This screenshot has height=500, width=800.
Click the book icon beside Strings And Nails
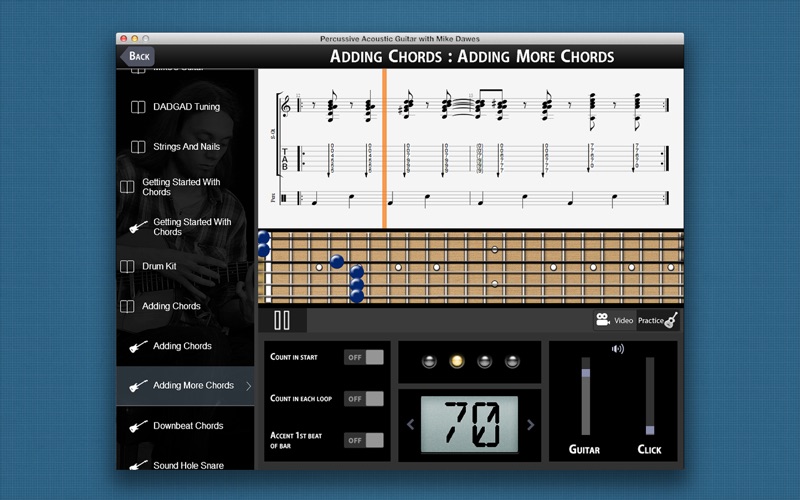[x=138, y=147]
